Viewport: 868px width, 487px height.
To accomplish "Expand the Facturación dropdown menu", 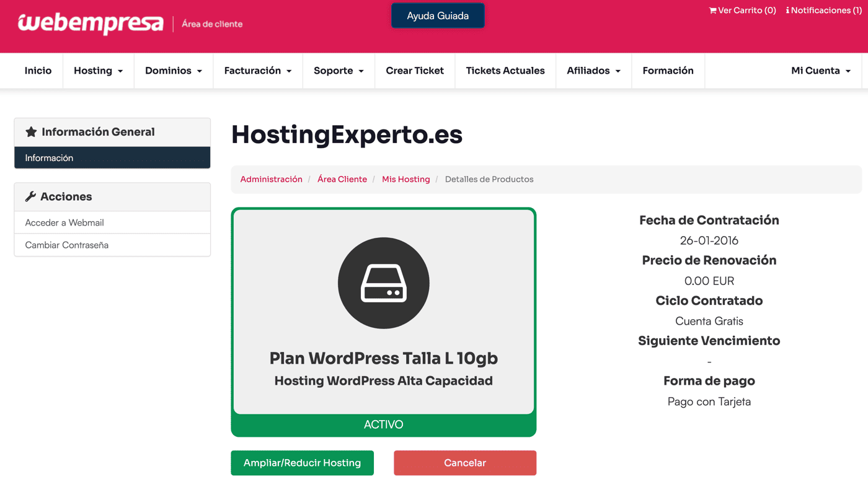I will point(258,71).
